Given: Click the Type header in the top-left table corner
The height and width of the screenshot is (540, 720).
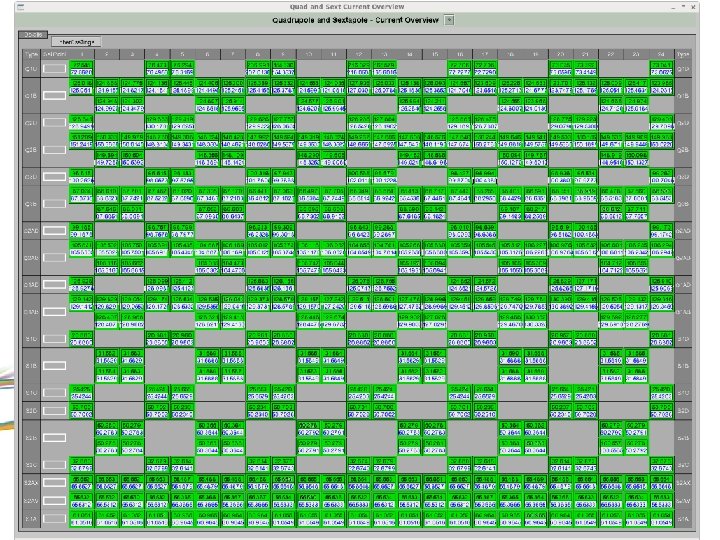Looking at the screenshot, I should (x=31, y=54).
